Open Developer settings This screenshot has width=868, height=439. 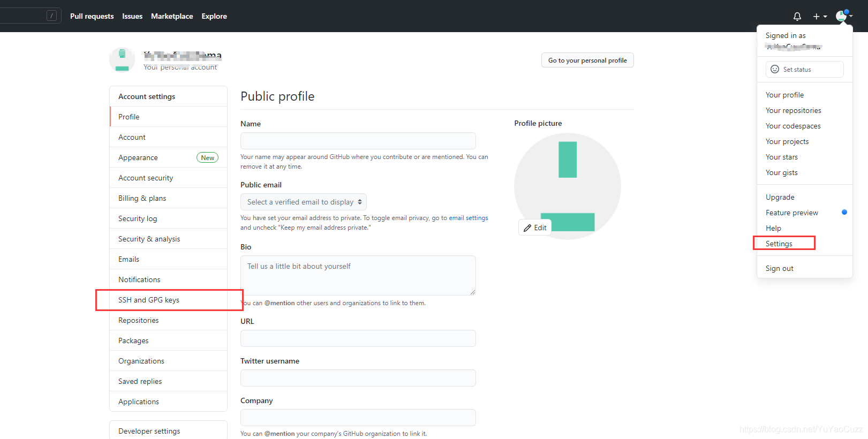coord(169,430)
